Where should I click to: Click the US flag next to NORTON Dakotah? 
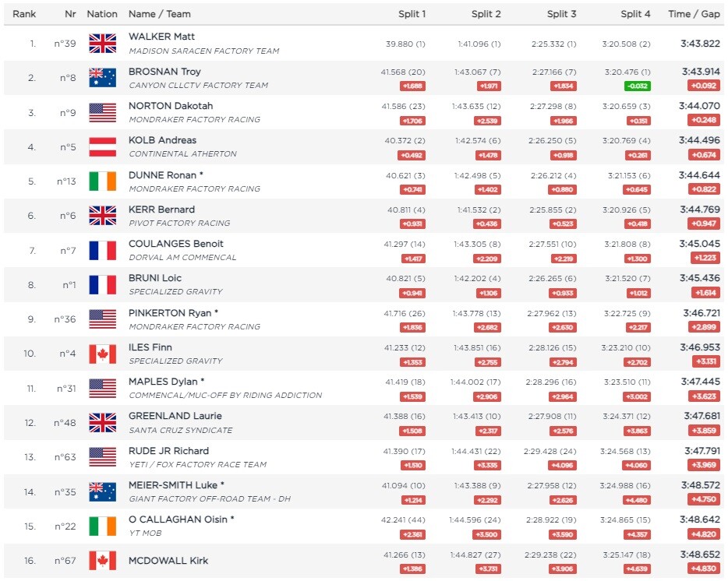[103, 113]
